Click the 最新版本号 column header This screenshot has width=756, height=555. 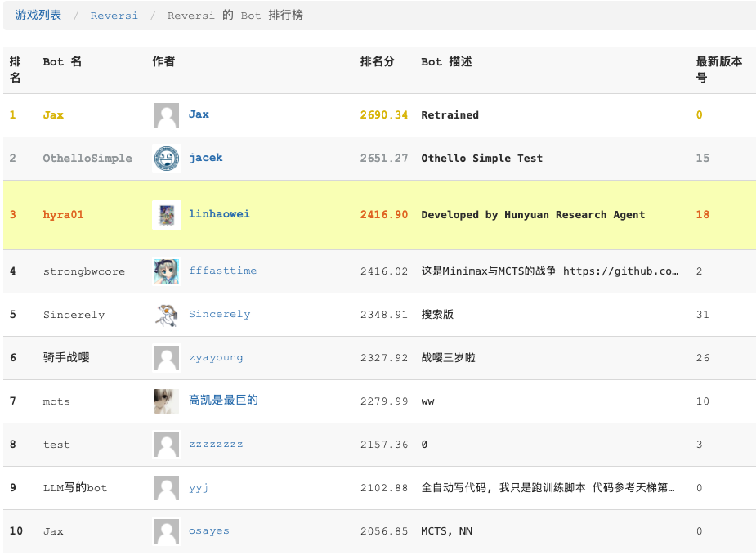click(719, 69)
